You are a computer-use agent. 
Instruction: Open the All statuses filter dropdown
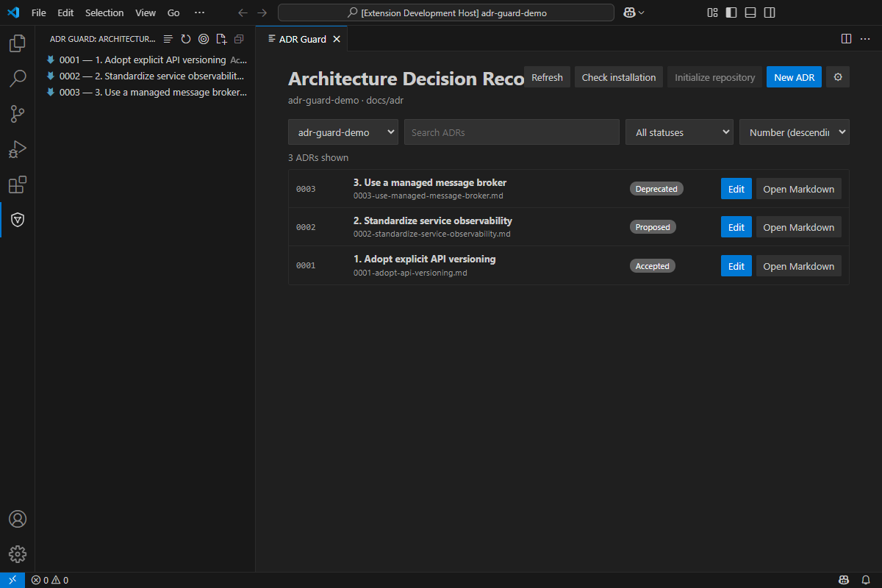679,132
